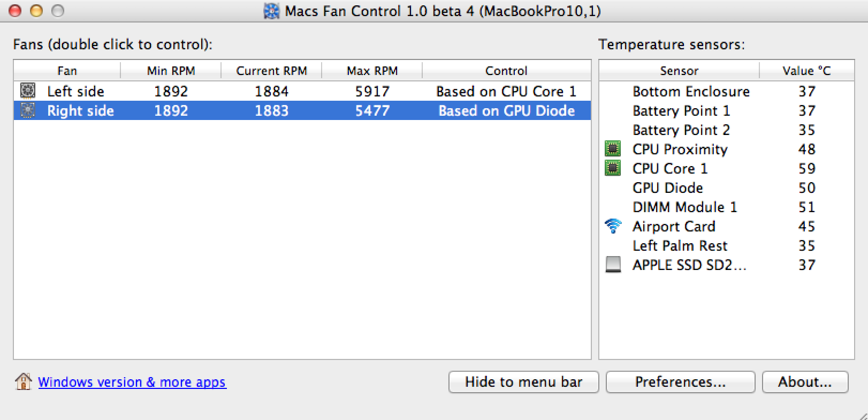
Task: Open the Preferences dialog
Action: (x=680, y=382)
